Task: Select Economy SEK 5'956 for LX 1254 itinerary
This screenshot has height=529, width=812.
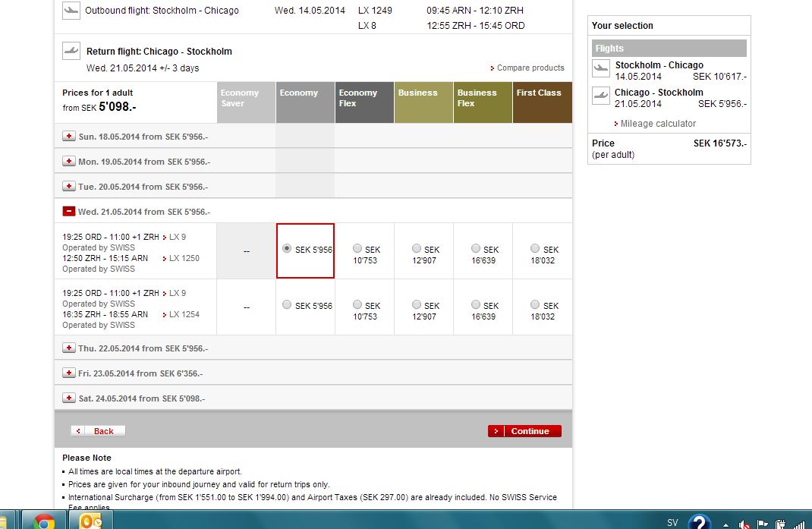Action: pos(286,305)
